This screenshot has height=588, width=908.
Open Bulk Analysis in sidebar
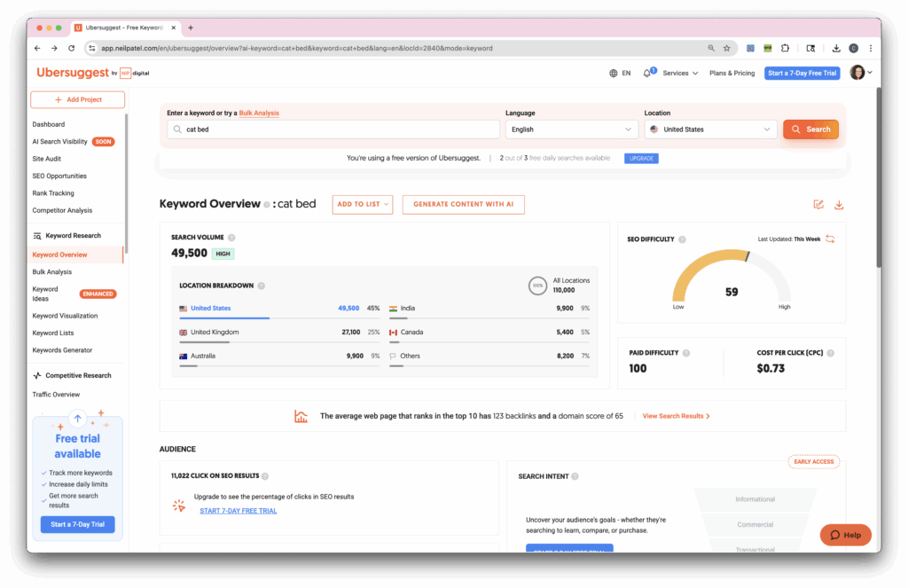click(52, 272)
